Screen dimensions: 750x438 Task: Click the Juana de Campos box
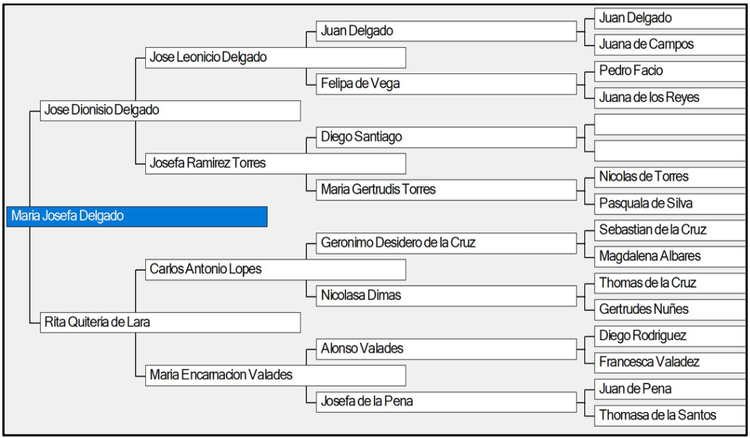click(x=671, y=44)
